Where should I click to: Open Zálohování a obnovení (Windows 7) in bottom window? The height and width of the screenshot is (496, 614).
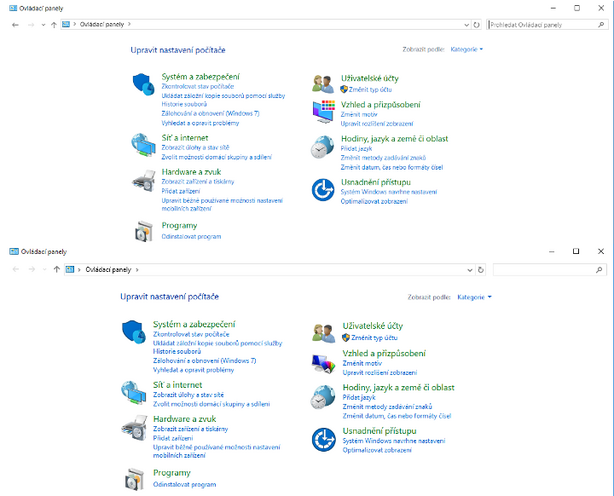204,361
